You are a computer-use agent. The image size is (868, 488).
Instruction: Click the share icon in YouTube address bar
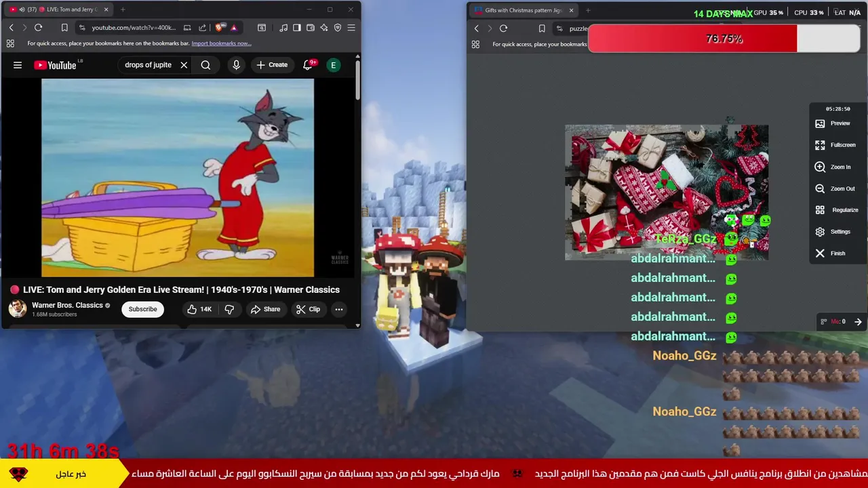tap(202, 28)
